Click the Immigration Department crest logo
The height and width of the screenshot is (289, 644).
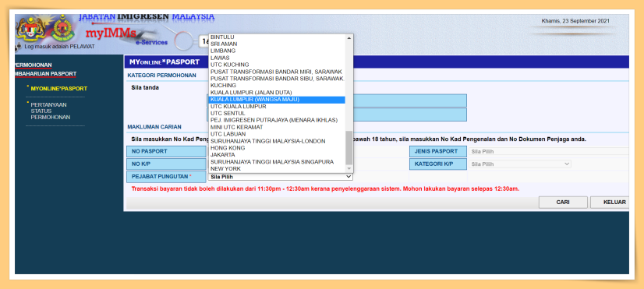pos(62,28)
